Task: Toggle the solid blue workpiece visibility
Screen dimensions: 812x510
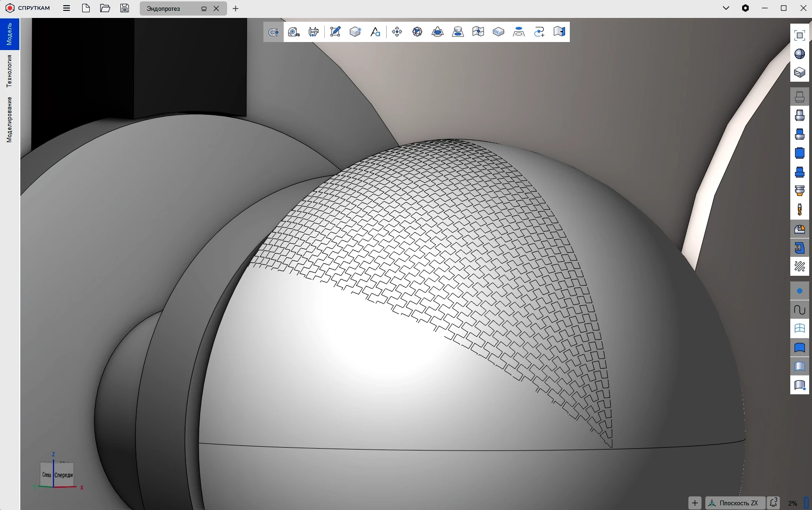Action: pos(800,153)
